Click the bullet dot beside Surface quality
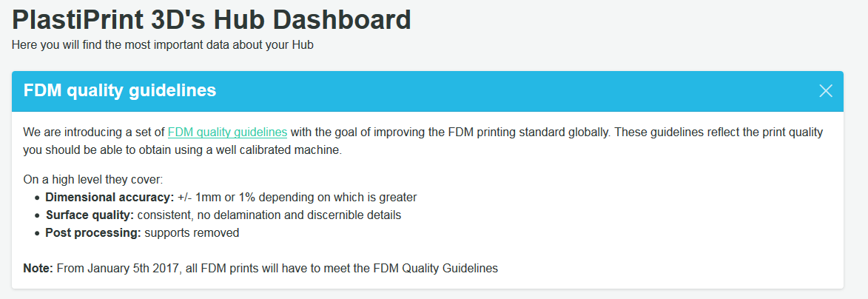 point(38,216)
